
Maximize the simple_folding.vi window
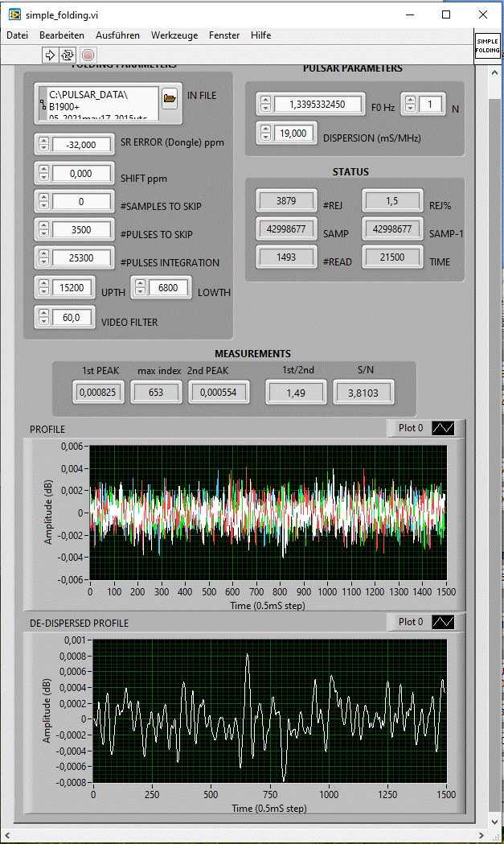(x=446, y=14)
